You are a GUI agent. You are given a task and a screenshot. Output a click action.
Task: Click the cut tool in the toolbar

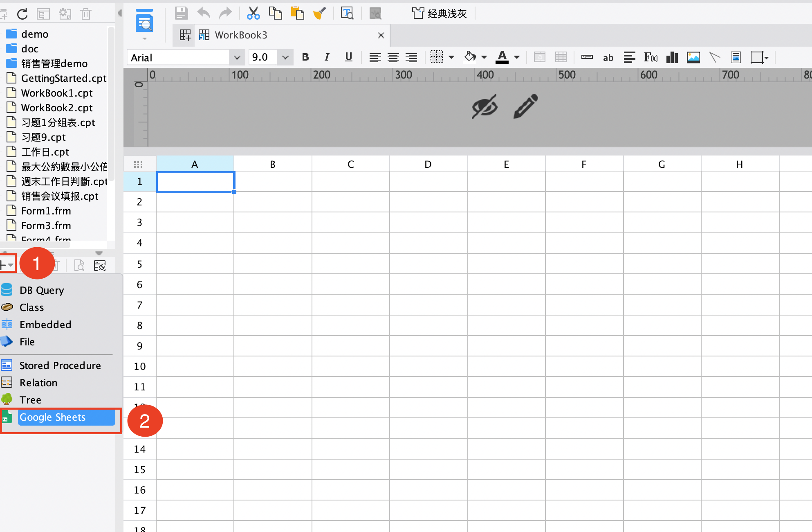253,13
